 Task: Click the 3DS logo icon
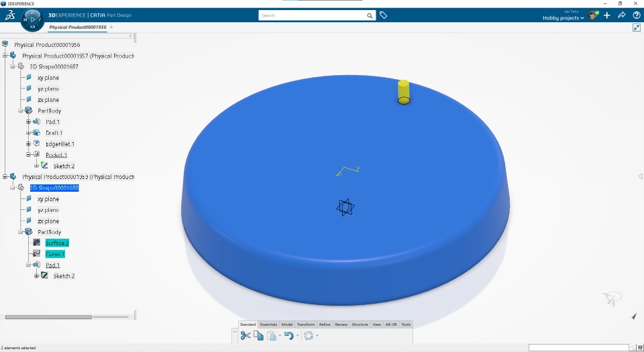point(10,15)
